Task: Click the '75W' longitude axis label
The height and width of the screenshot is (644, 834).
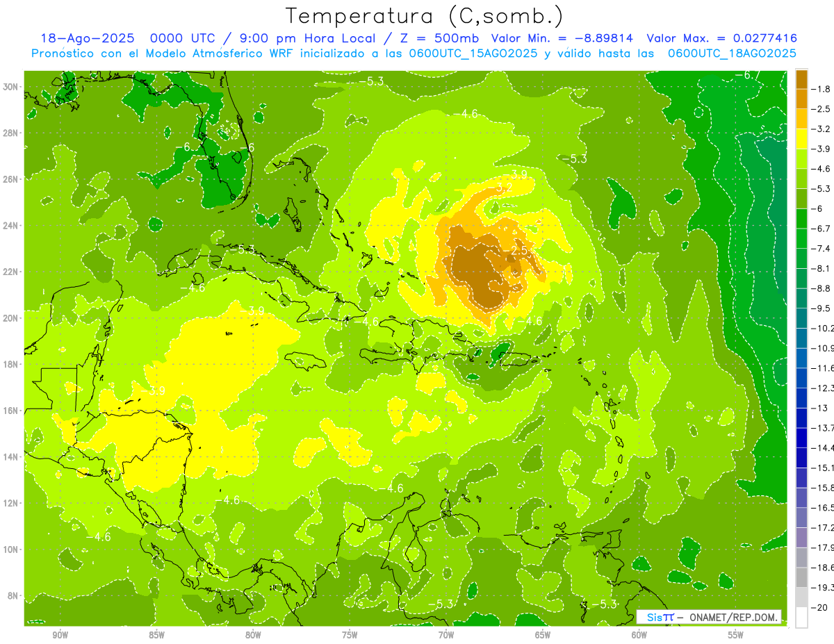Action: pyautogui.click(x=350, y=635)
